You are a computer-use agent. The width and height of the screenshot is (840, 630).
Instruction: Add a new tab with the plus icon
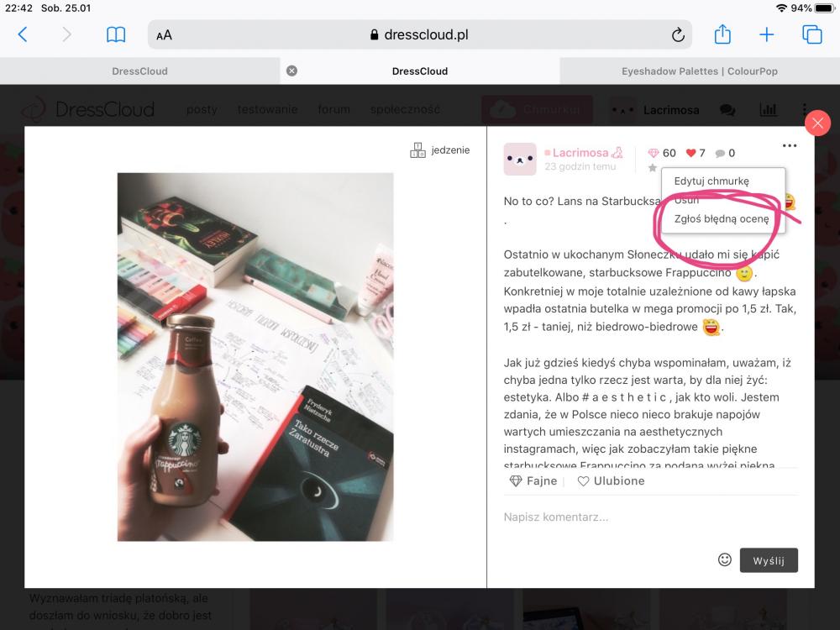[767, 34]
